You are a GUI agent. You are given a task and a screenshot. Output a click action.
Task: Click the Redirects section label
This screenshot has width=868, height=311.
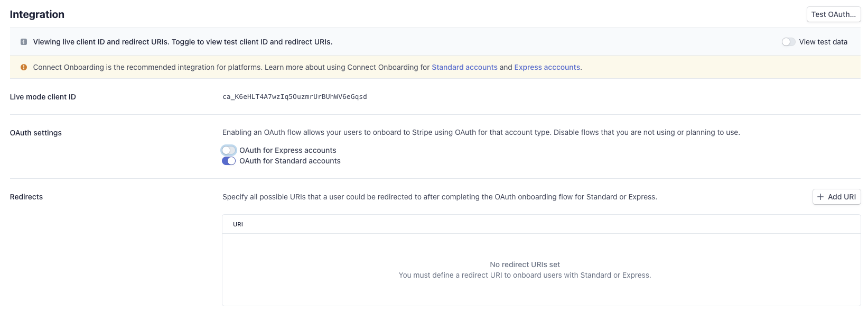click(x=26, y=197)
